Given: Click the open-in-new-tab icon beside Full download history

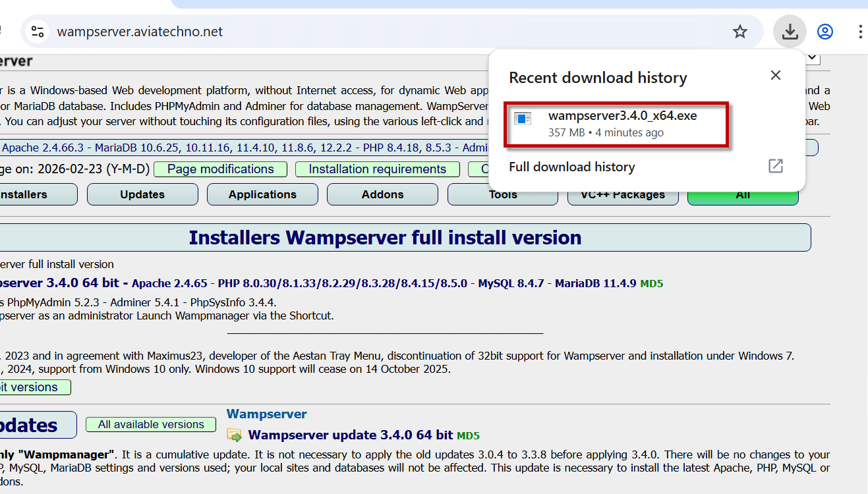Looking at the screenshot, I should tap(776, 166).
